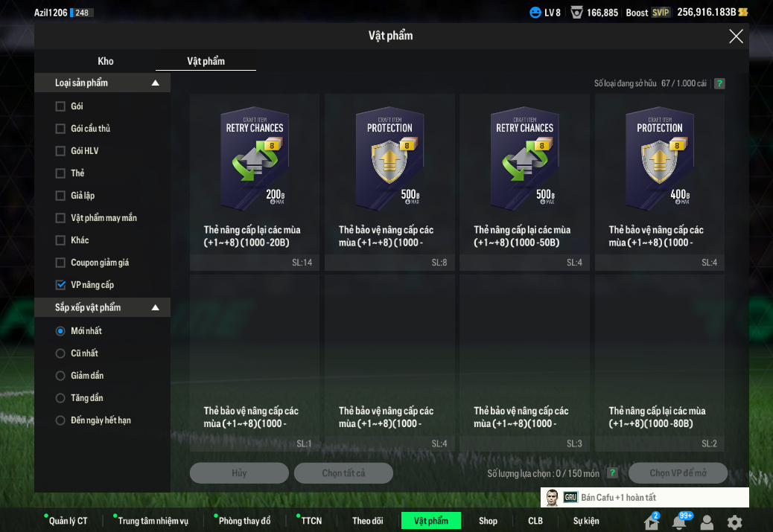Select the Retry Chances 200B card
Screen dimensions: 773x532
(x=255, y=182)
